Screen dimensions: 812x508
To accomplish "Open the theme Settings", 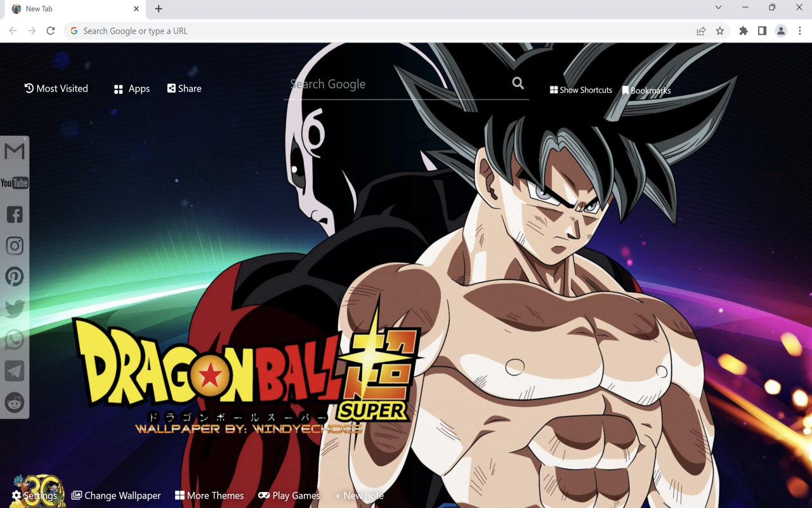I will click(x=34, y=495).
